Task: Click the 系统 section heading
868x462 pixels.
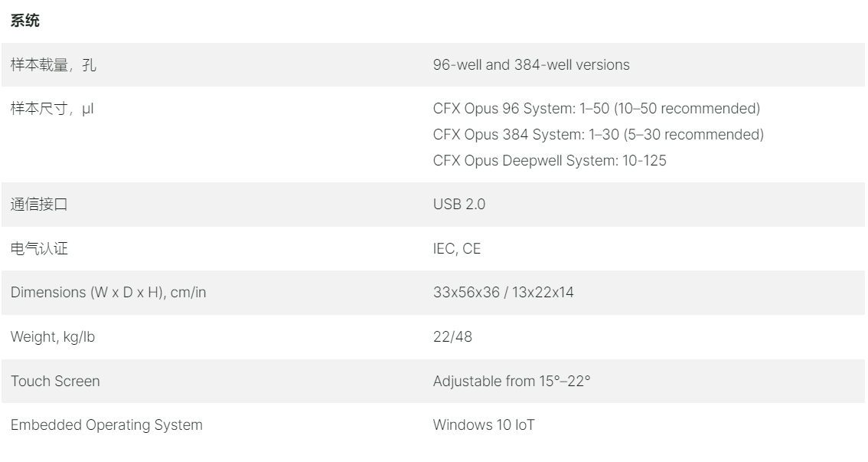Action: (x=25, y=21)
